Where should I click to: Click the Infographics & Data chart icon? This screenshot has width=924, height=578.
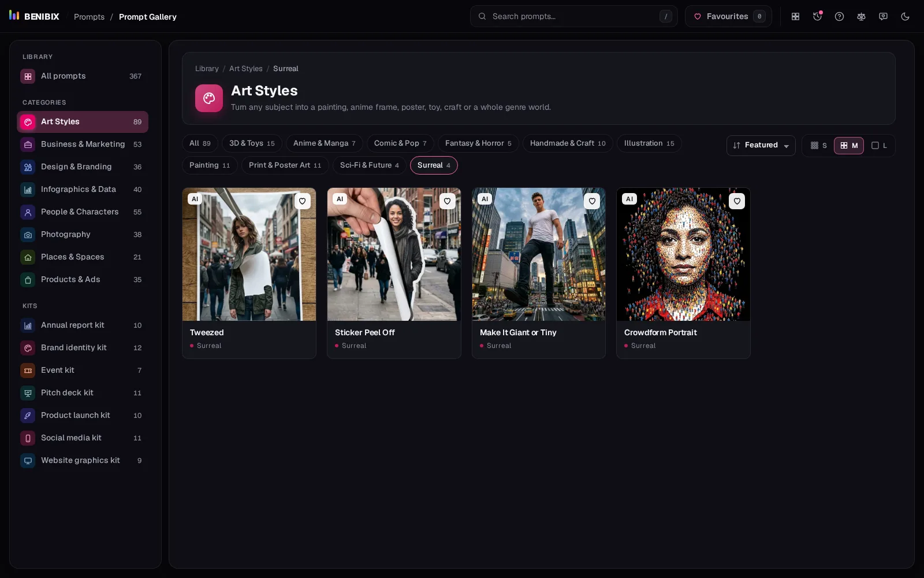click(x=28, y=190)
